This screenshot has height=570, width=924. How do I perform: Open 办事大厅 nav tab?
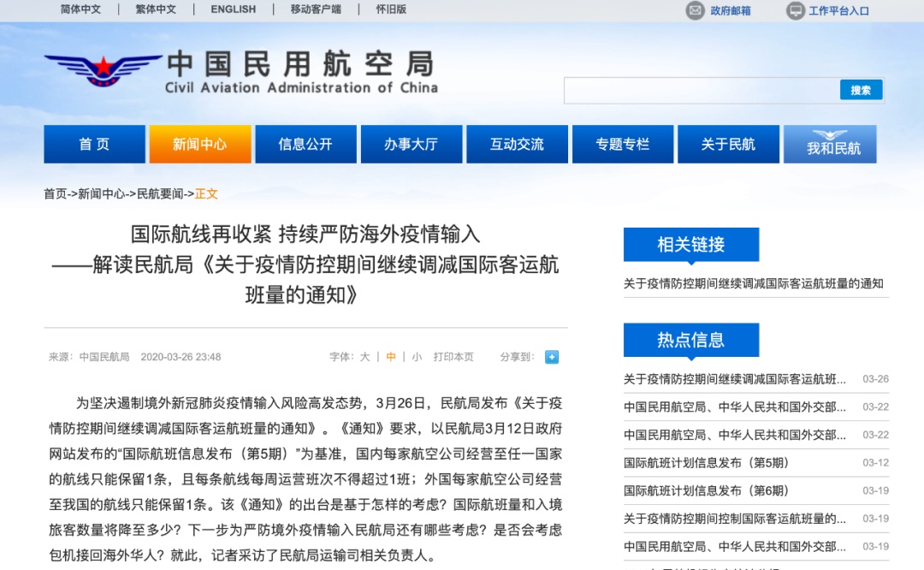click(412, 144)
